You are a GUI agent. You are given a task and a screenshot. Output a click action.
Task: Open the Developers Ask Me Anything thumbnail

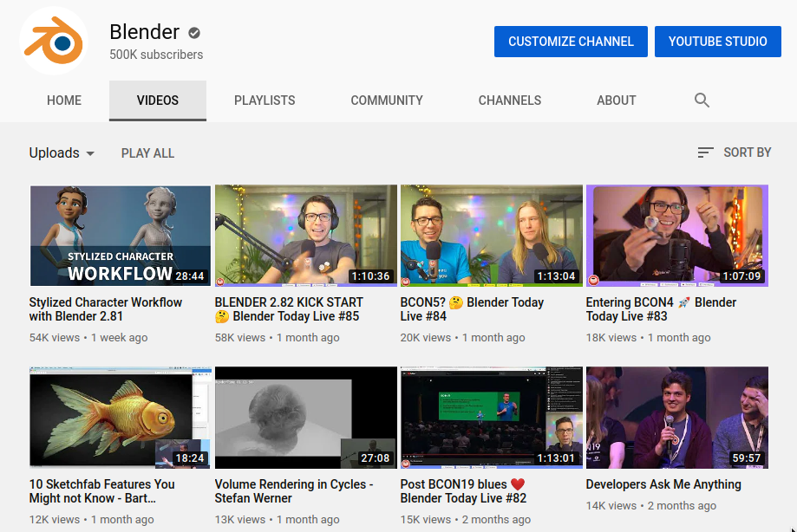(x=676, y=418)
